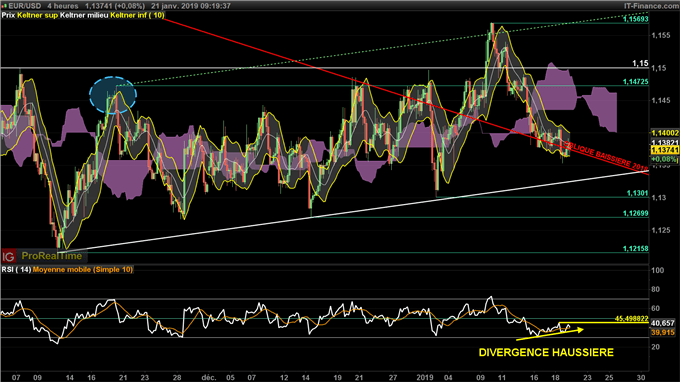Click the '25' date axis marker
680x382 pixels.
[x=609, y=378]
